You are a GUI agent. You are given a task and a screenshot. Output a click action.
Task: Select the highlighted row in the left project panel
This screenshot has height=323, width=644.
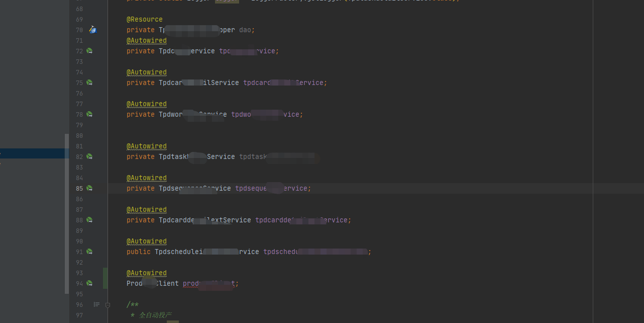click(35, 153)
